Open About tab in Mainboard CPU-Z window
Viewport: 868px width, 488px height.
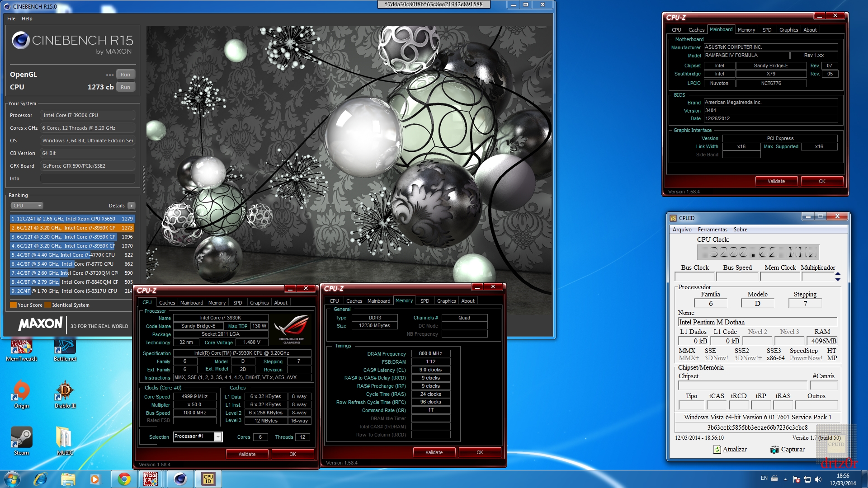[810, 30]
